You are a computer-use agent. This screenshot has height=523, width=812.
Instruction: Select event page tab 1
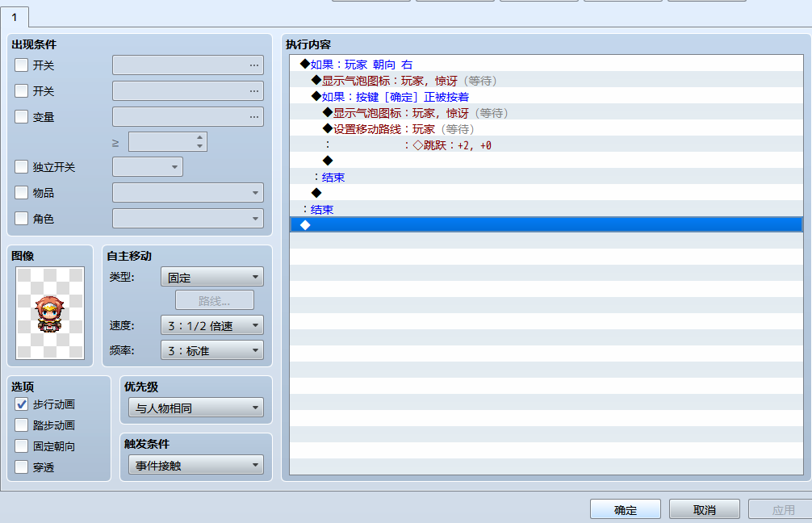(15, 17)
